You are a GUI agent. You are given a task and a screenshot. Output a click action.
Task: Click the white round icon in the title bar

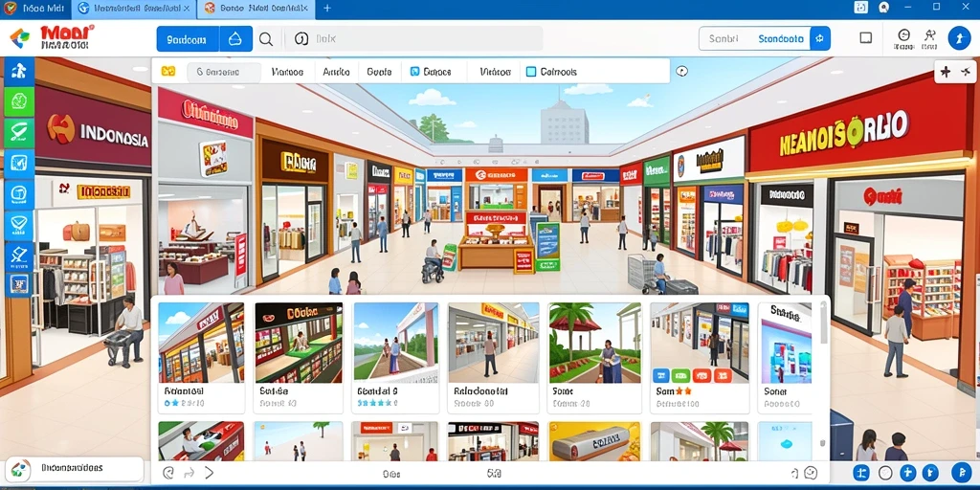point(883,8)
